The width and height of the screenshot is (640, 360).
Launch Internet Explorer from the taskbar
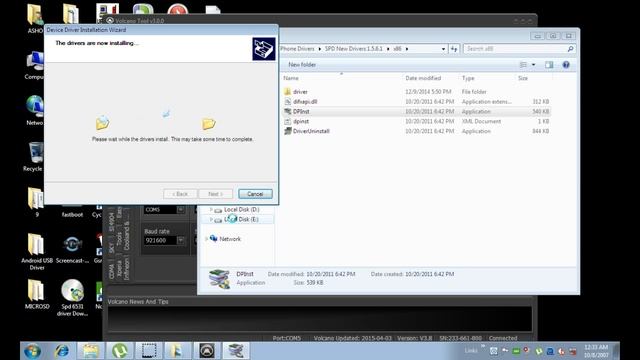click(x=62, y=351)
